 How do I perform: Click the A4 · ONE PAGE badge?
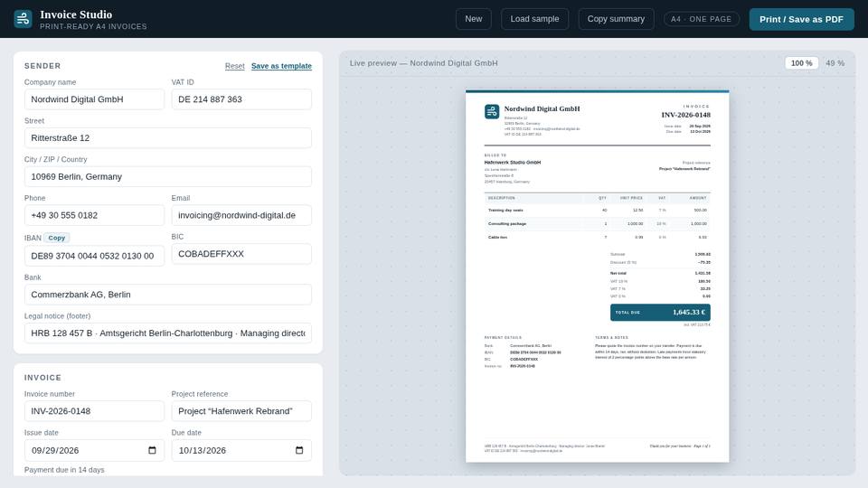[x=702, y=19]
